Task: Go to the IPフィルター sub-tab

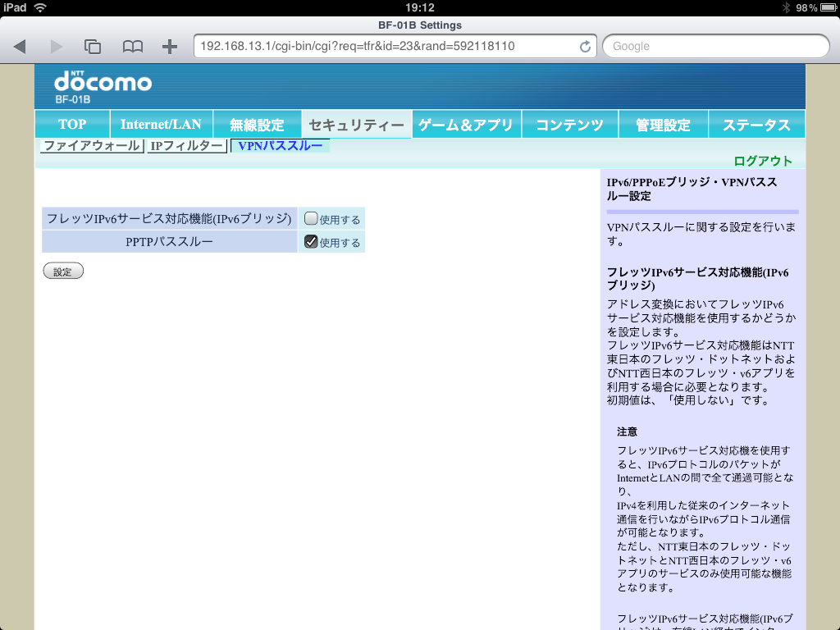Action: coord(186,146)
